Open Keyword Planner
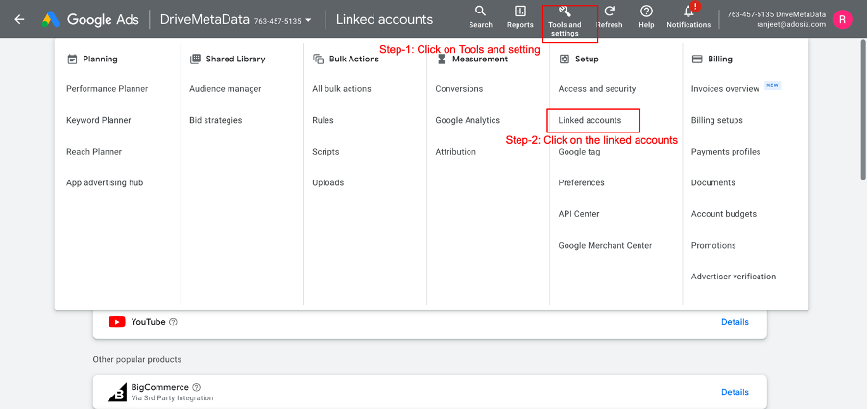The width and height of the screenshot is (868, 409). 99,120
